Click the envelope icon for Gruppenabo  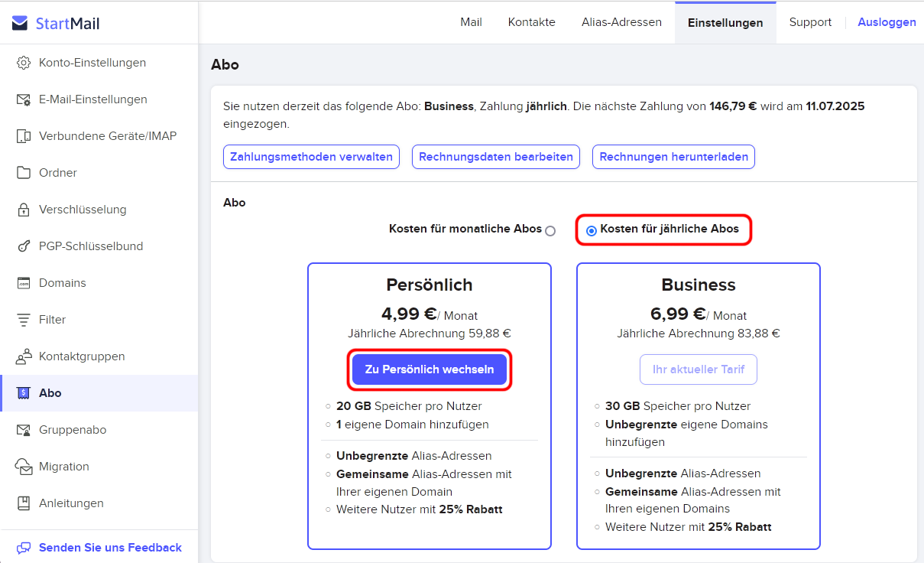[24, 430]
